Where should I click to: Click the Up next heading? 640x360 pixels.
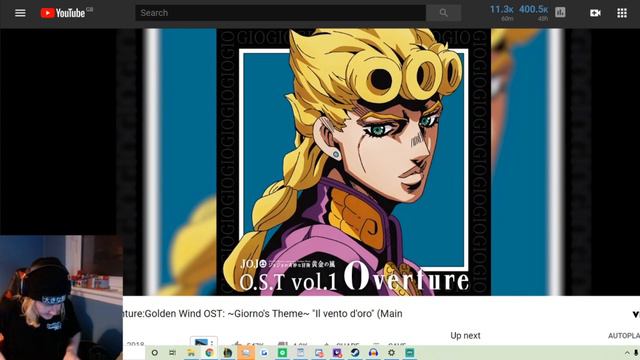[x=465, y=336]
